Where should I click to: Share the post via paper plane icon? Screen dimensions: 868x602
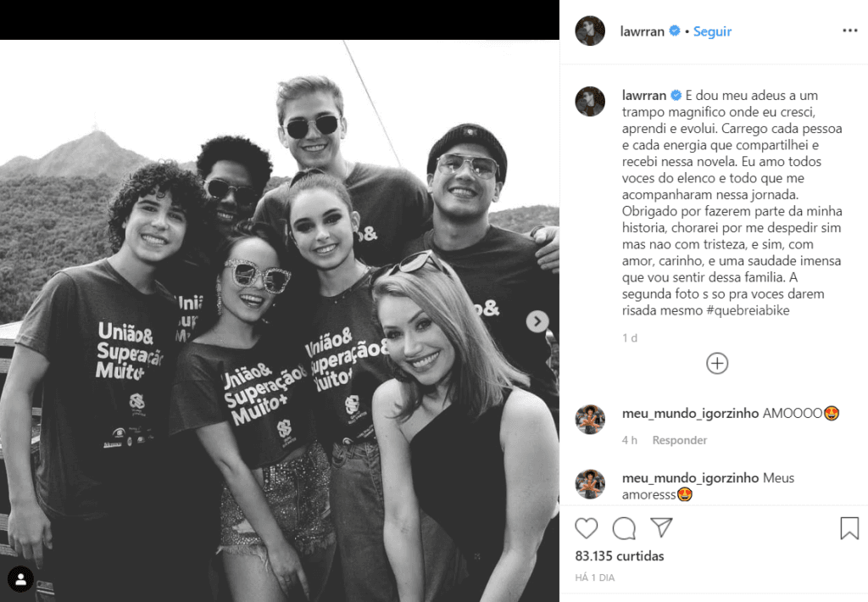[x=661, y=527]
